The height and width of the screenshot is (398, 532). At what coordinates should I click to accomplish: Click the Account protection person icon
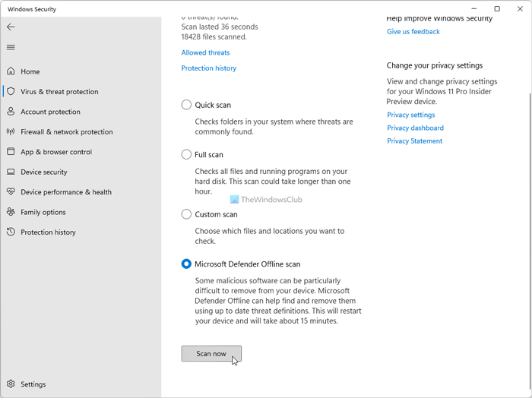pyautogui.click(x=11, y=112)
